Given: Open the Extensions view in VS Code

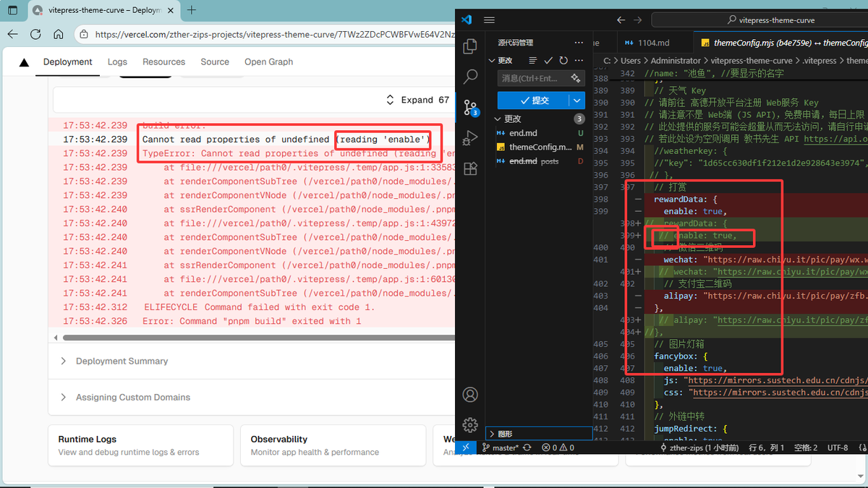Looking at the screenshot, I should (x=470, y=168).
